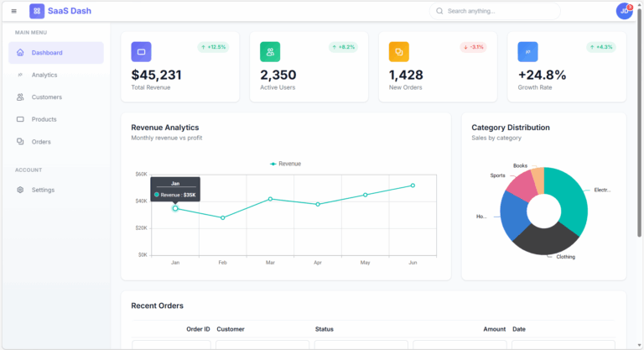
Task: Sort by Status column header
Action: click(324, 329)
